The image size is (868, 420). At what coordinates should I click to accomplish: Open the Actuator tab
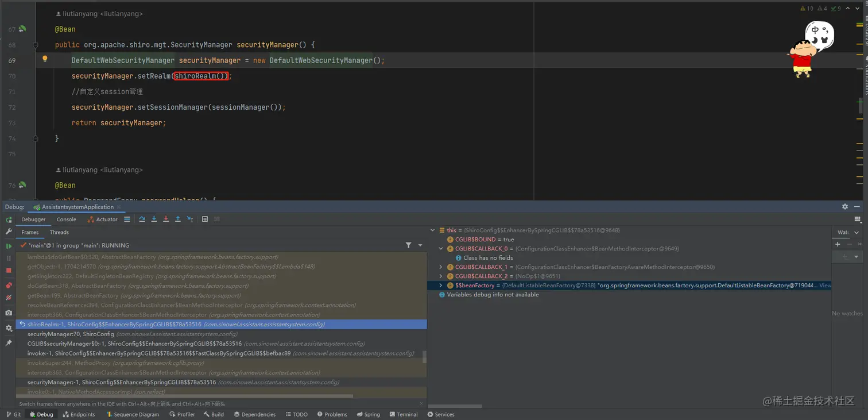103,219
